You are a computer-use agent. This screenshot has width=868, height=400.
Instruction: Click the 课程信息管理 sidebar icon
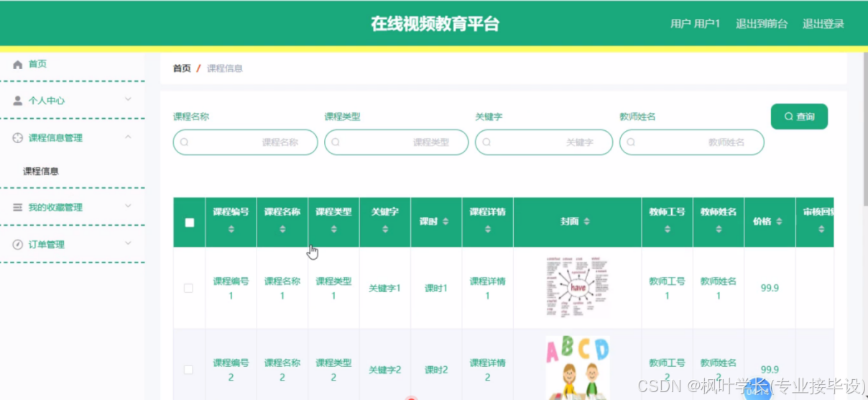(x=18, y=138)
